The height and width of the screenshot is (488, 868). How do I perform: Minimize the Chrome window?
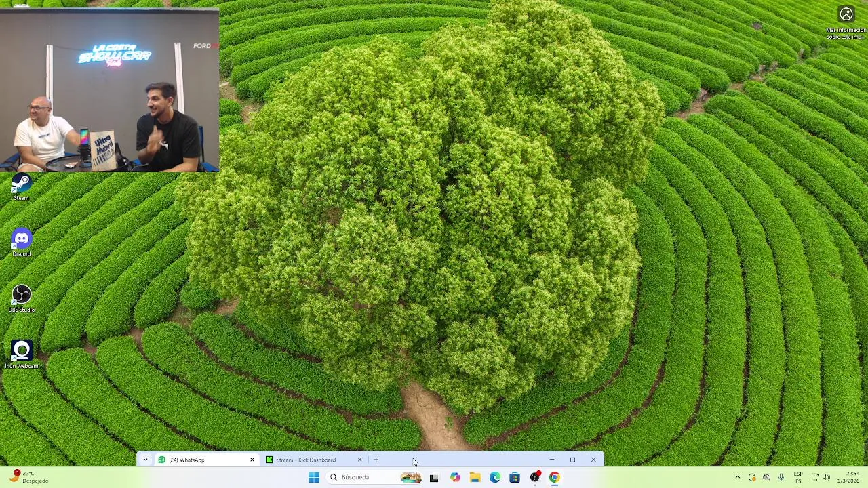[551, 460]
